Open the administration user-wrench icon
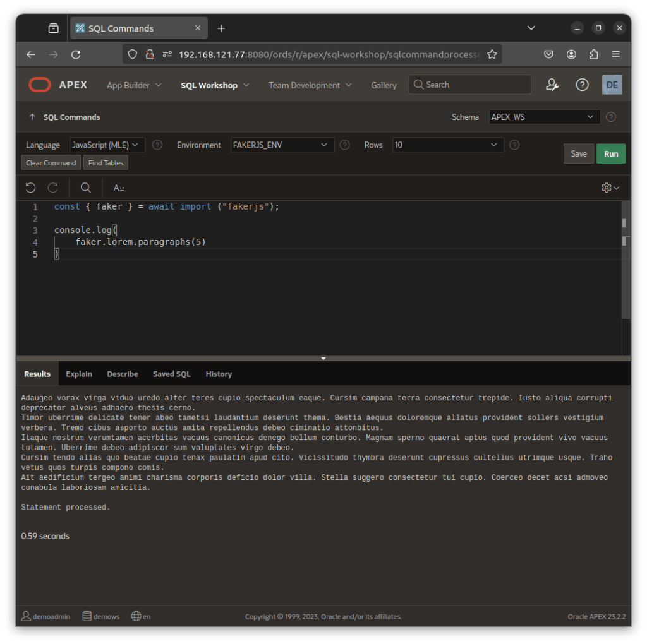 click(x=552, y=85)
